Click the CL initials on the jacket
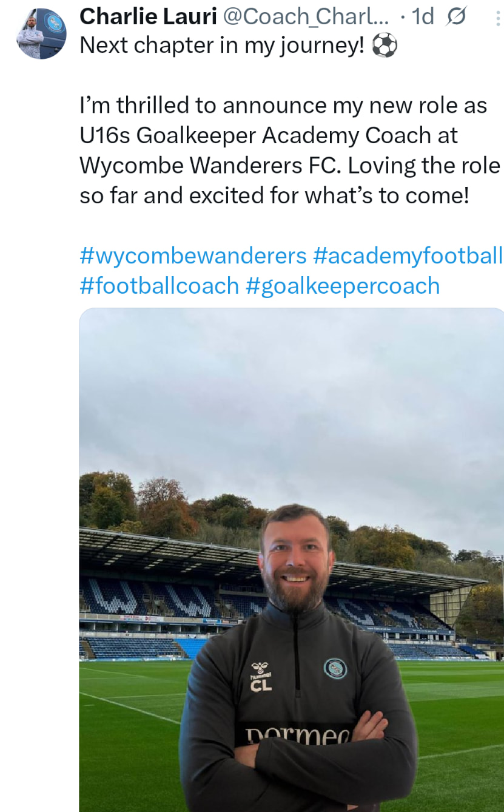The height and width of the screenshot is (812, 504). click(262, 686)
